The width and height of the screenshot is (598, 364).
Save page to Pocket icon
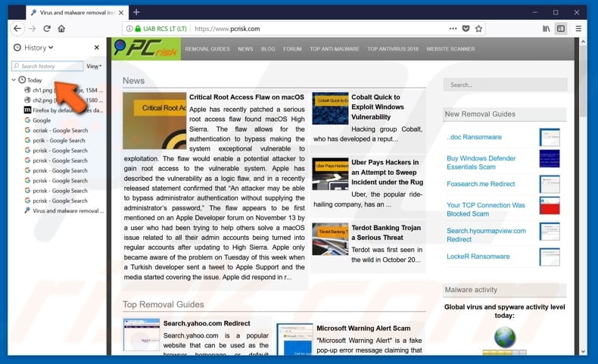466,29
